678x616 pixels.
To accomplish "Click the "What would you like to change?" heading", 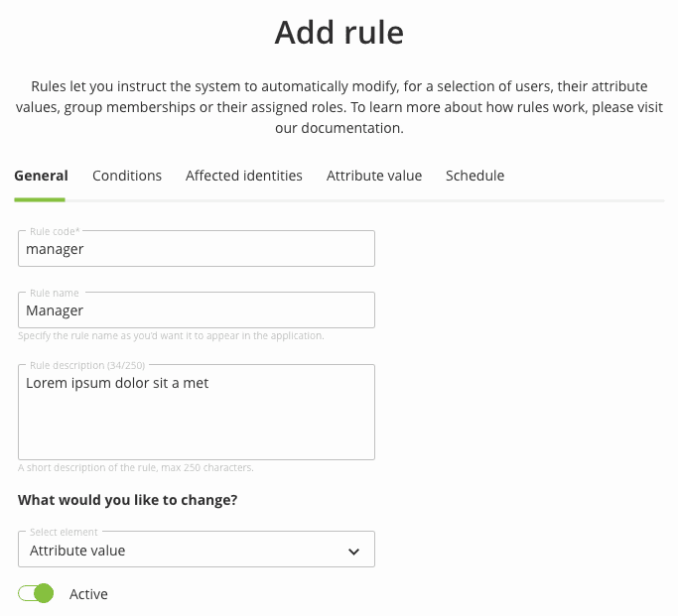I will [x=128, y=500].
